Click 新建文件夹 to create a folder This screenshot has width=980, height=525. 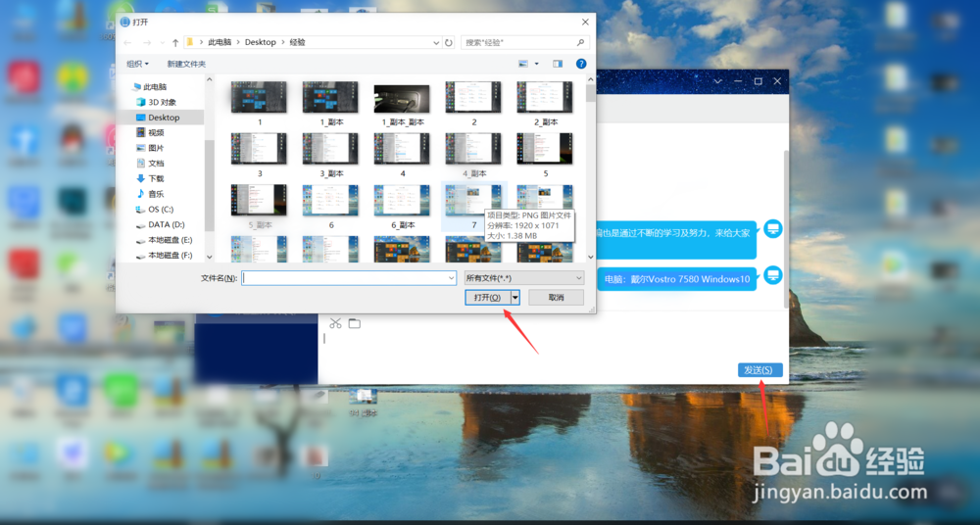(x=186, y=64)
